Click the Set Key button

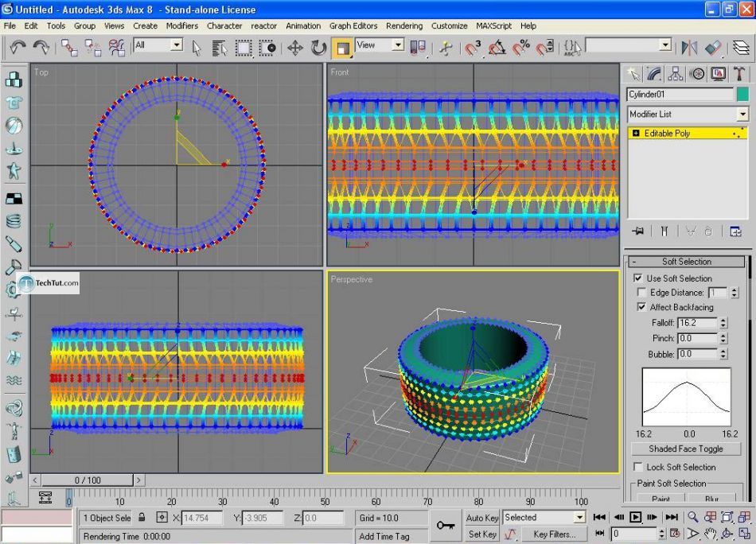(481, 534)
